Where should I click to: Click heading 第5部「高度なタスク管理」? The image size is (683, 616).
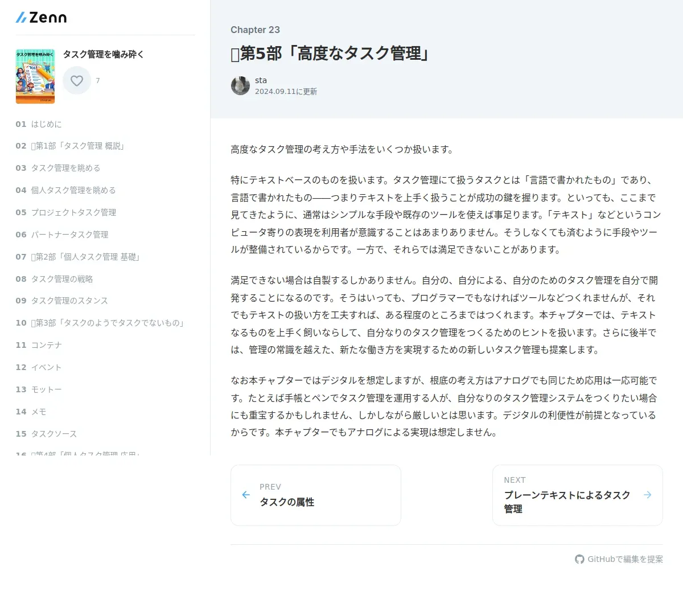coord(330,54)
